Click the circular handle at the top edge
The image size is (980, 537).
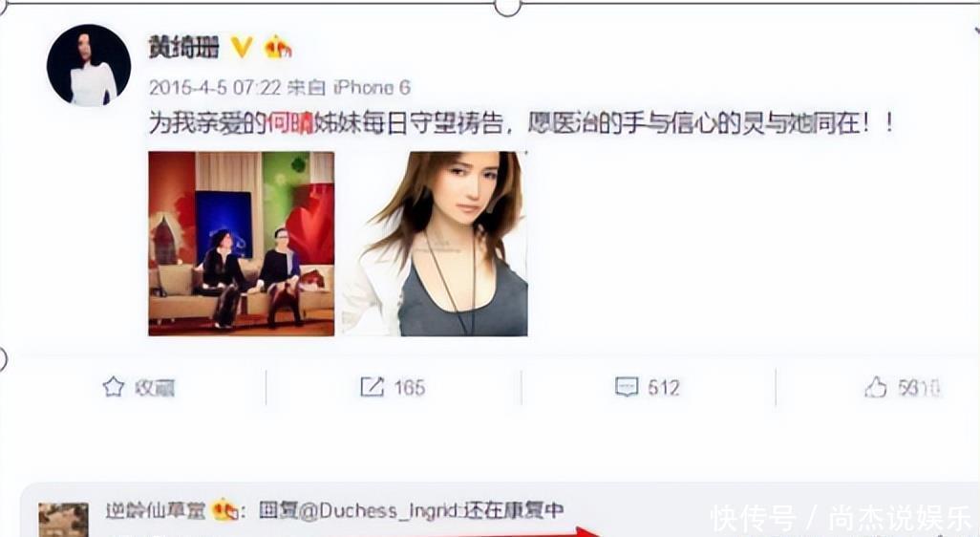point(507,5)
